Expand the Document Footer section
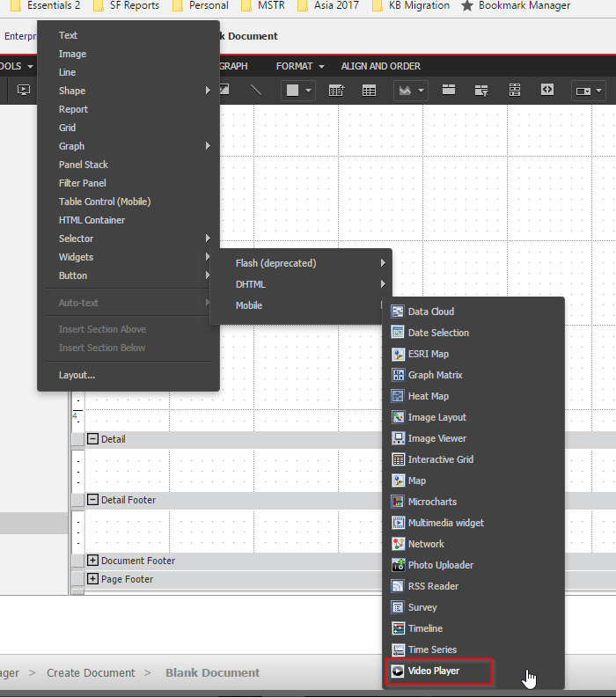The height and width of the screenshot is (697, 616). [92, 560]
